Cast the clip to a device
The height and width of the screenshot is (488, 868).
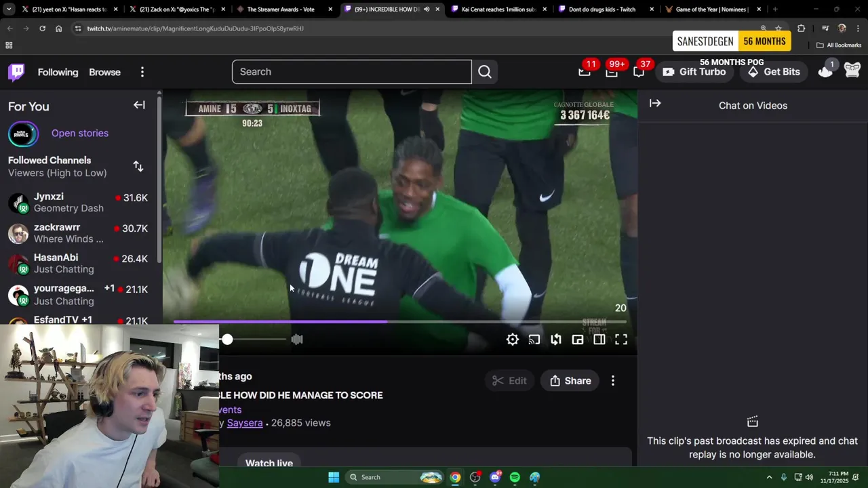point(534,340)
